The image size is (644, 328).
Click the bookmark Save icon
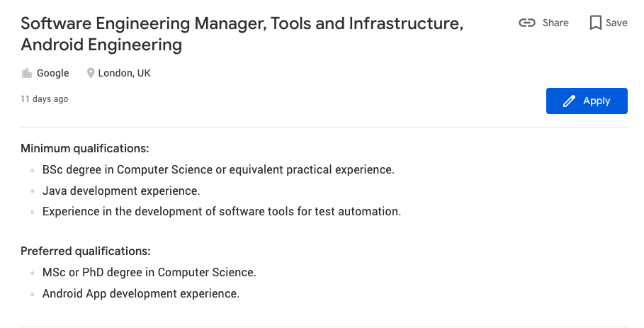[596, 23]
